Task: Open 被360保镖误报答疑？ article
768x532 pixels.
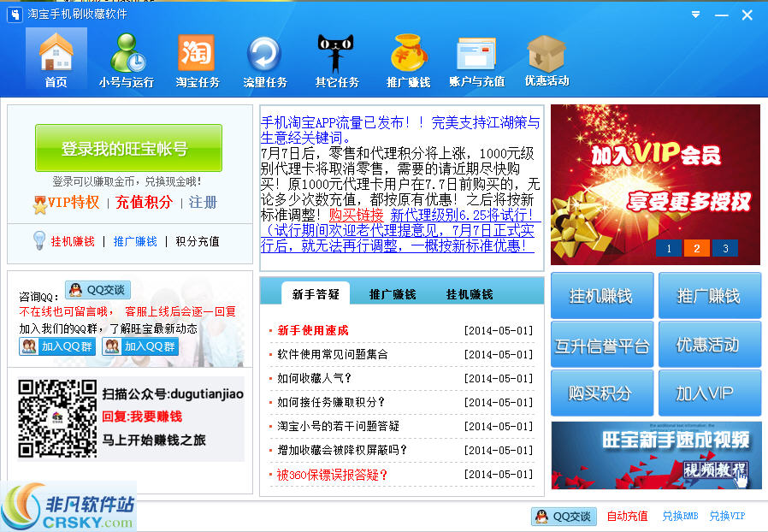Action: [x=332, y=474]
